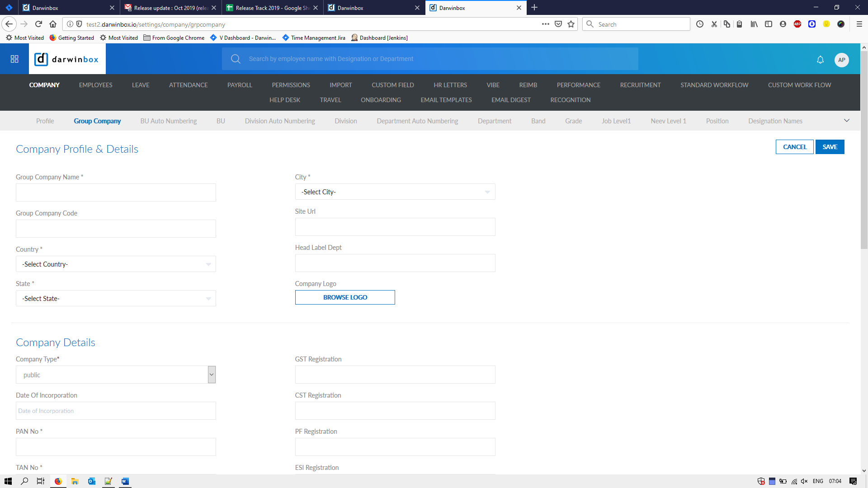Click the employee search magnifier icon
This screenshot has width=868, height=488.
pos(236,59)
